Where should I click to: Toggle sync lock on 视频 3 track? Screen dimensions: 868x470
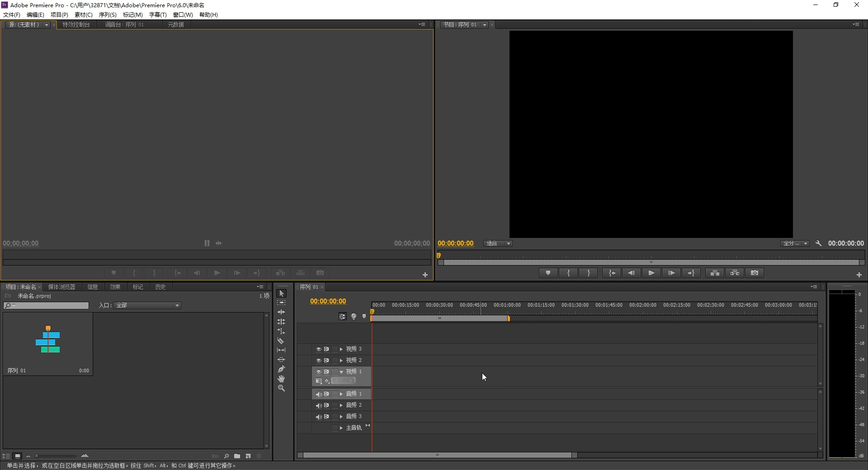(326, 349)
